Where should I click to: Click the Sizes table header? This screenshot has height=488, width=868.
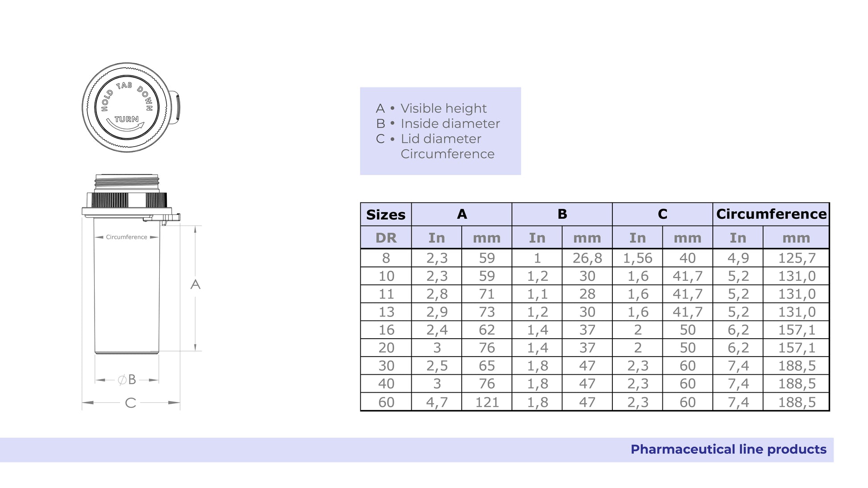386,215
